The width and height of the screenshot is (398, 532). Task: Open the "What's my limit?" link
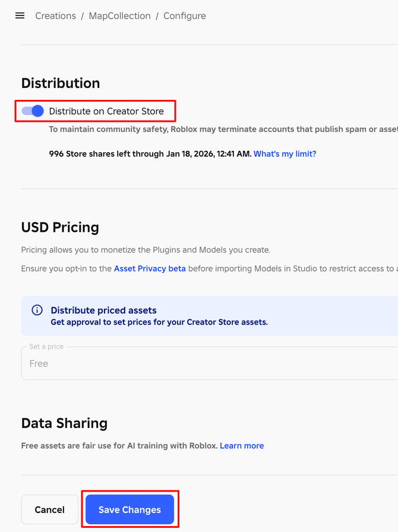pos(285,154)
